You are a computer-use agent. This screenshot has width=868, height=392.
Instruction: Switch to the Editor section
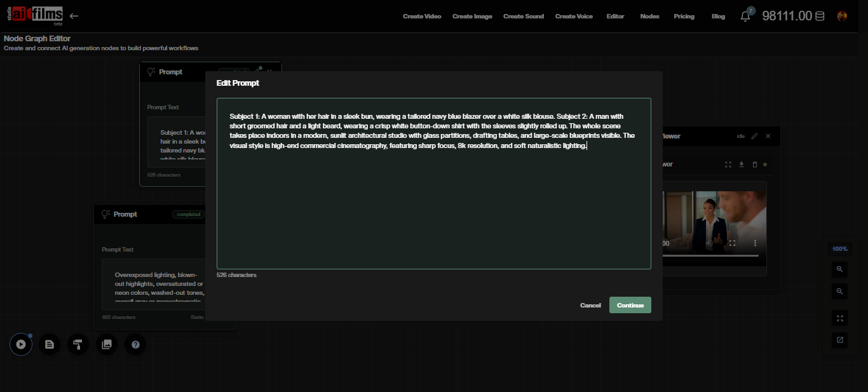click(614, 16)
